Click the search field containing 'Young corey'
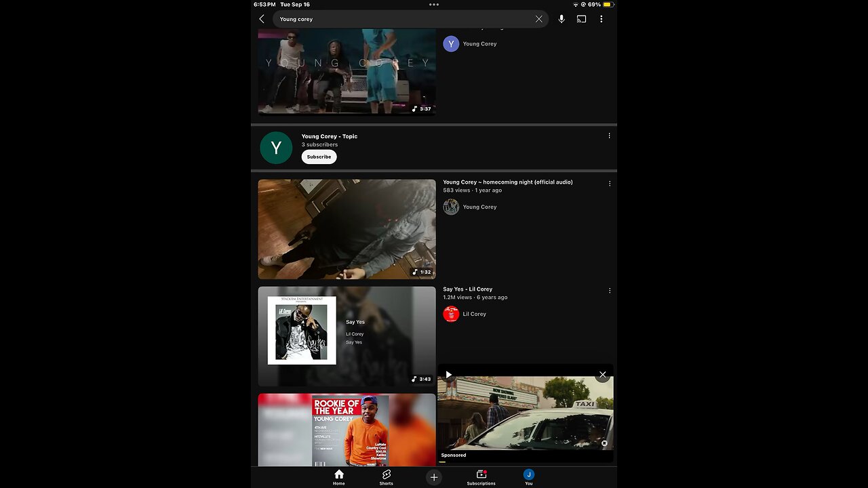Screen dimensions: 868x488 pos(411,19)
